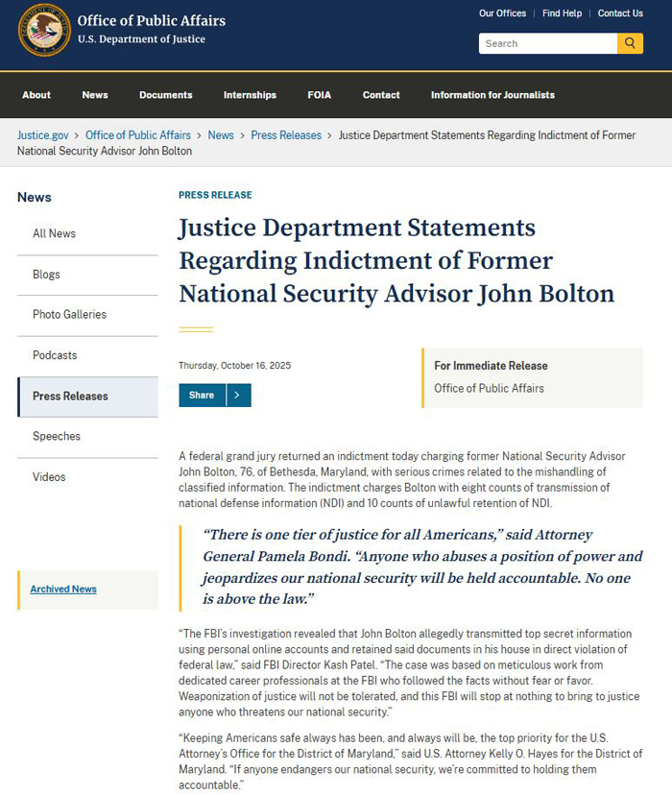Open Internships from the nav bar
The width and height of the screenshot is (672, 795).
pos(250,95)
